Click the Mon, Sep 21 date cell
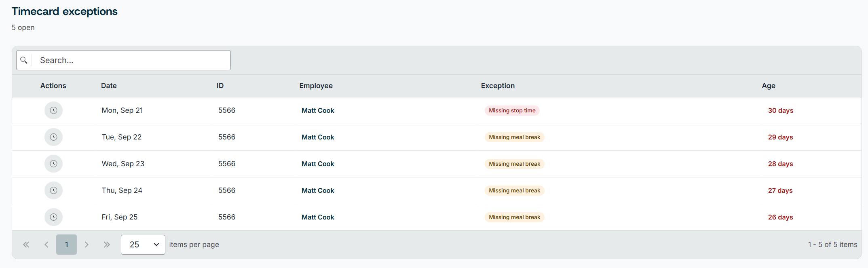The width and height of the screenshot is (868, 268). (122, 110)
